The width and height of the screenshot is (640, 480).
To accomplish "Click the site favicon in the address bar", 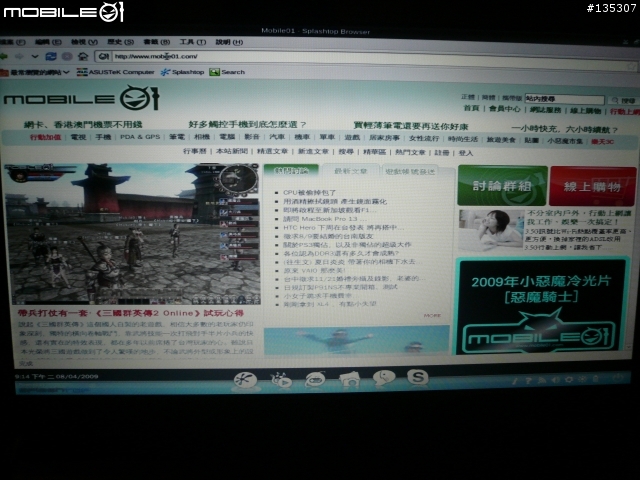I will pyautogui.click(x=104, y=56).
